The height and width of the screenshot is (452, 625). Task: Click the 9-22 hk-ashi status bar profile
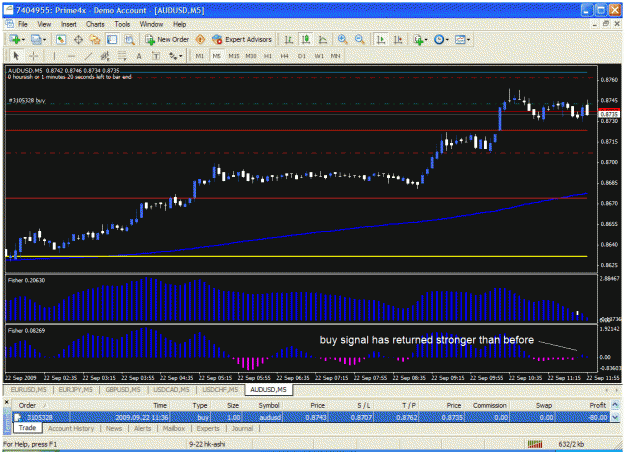pos(207,444)
